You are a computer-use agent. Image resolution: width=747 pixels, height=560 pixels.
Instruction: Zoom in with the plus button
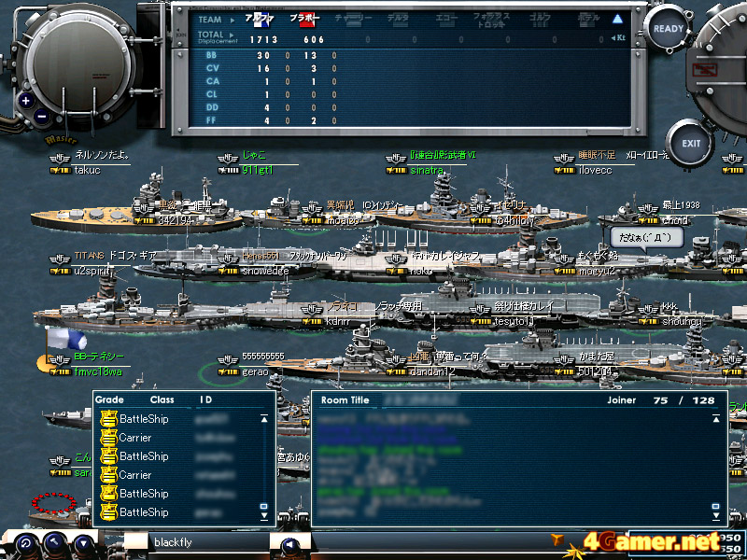click(26, 101)
